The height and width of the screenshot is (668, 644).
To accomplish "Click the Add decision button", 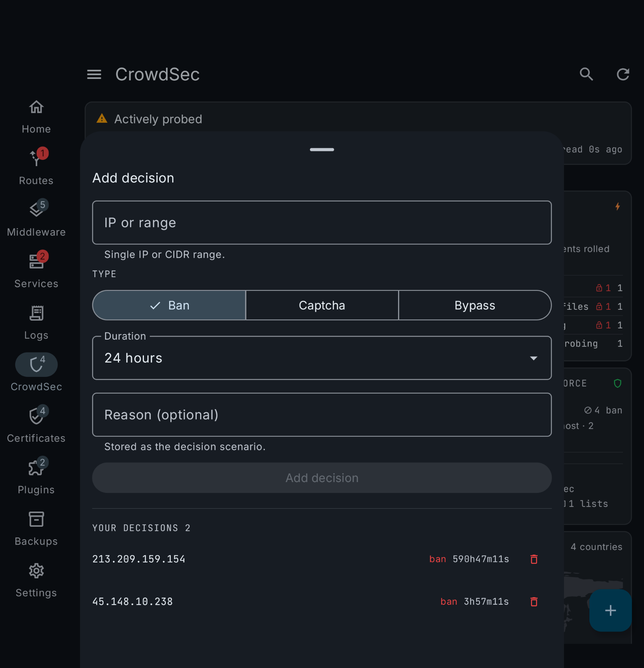I will click(322, 478).
